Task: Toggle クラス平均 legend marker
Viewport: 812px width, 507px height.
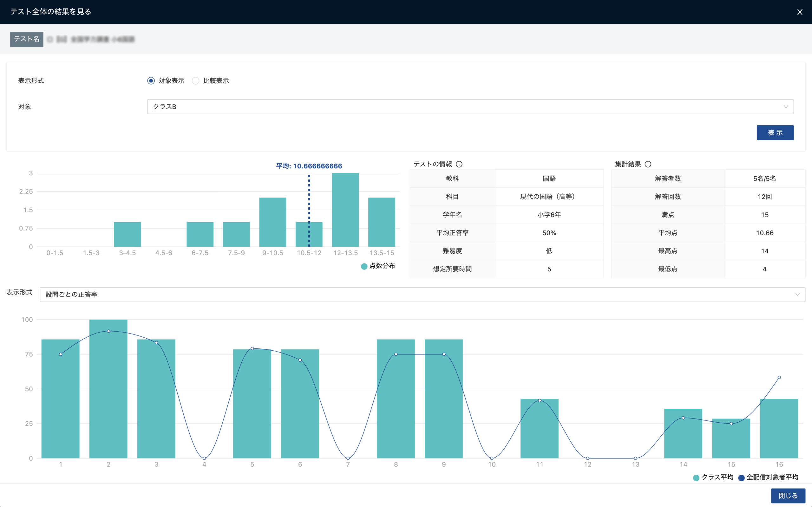Action: tap(696, 478)
